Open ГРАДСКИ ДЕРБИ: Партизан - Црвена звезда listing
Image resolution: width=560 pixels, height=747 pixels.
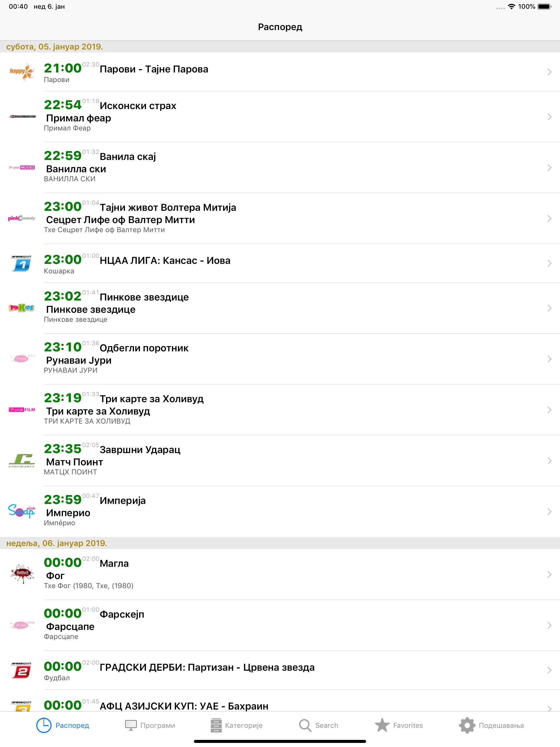tap(280, 670)
